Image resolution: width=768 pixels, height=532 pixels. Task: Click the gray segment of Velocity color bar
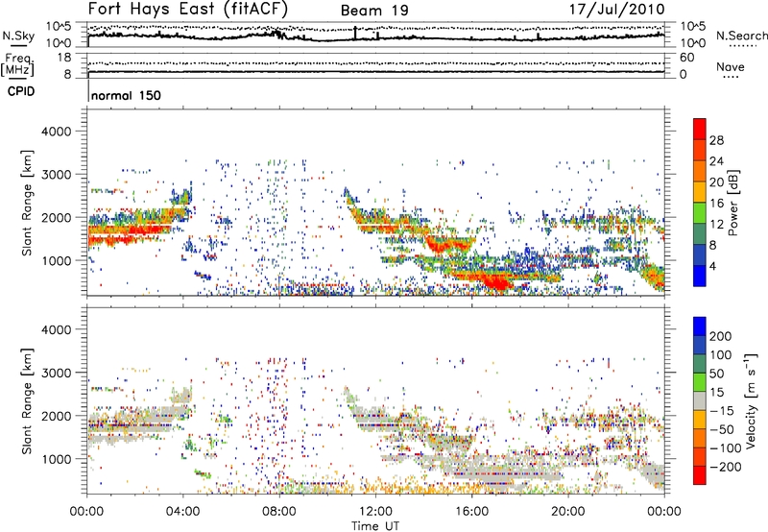(700, 400)
